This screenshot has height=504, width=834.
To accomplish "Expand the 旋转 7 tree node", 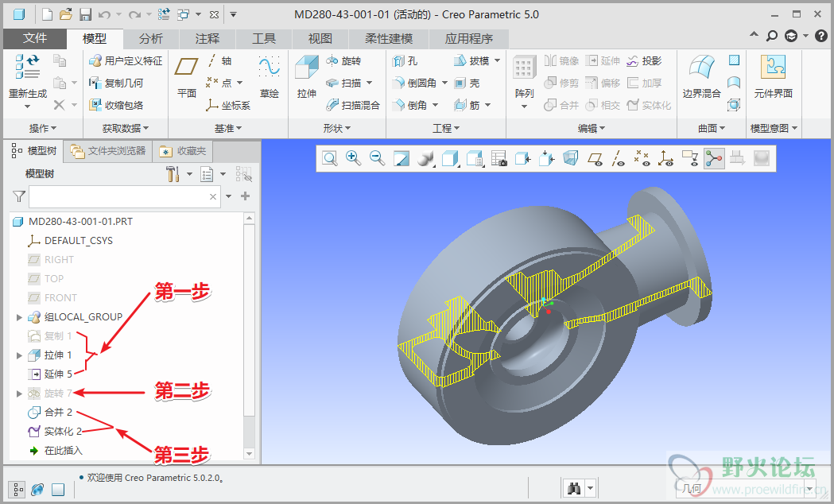I will coord(19,394).
